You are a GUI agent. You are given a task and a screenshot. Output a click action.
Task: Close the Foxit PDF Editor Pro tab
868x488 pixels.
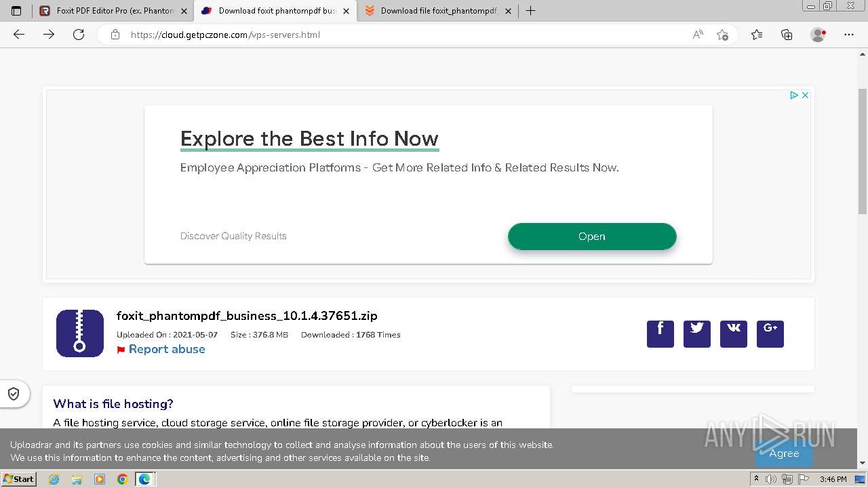[184, 11]
